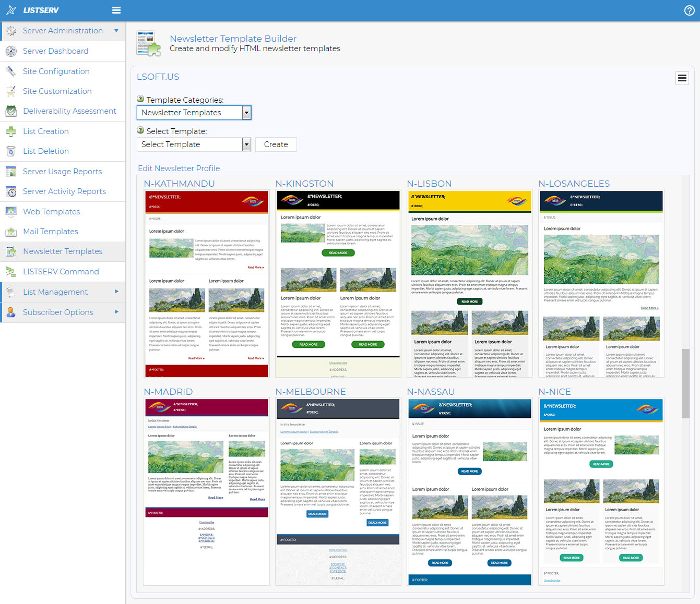
Task: Click the Newsletter Templates sidebar icon
Action: [11, 251]
